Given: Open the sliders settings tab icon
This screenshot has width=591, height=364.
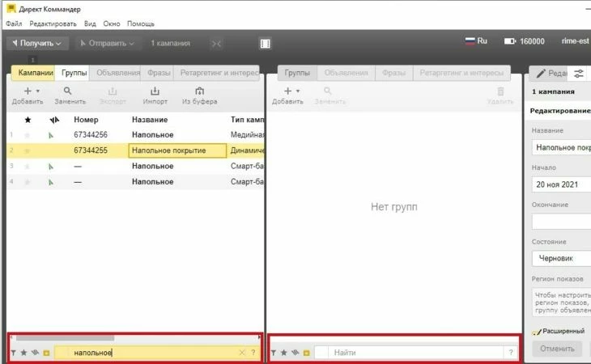Looking at the screenshot, I should 579,74.
